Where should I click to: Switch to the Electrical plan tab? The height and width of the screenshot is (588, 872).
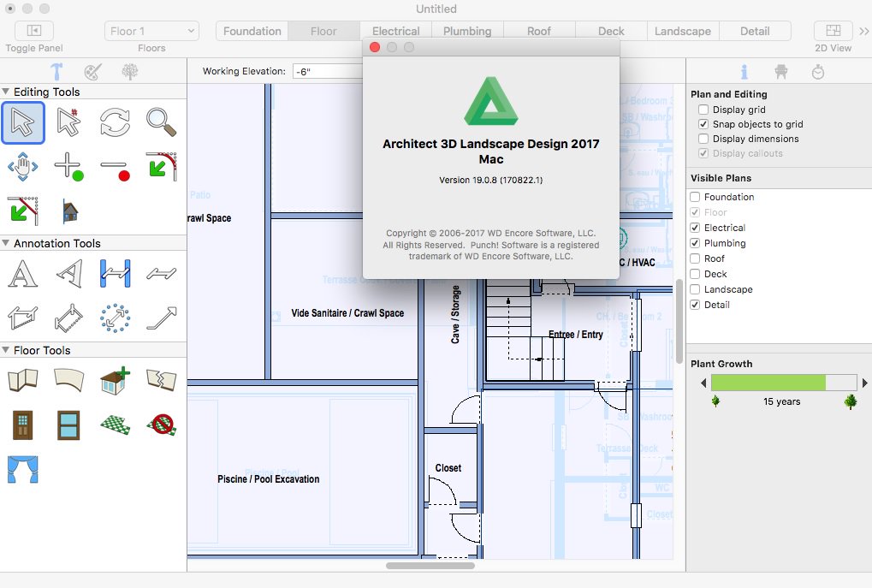[x=396, y=31]
